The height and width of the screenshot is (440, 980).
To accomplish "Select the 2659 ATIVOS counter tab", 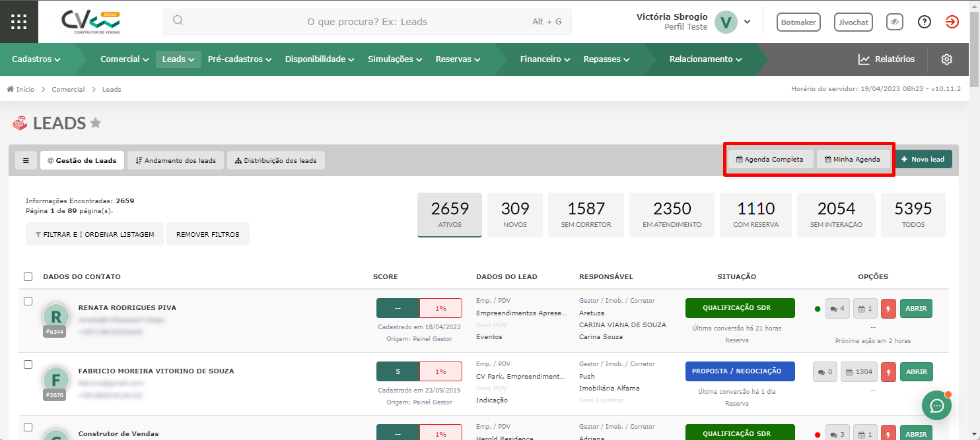I will point(450,215).
